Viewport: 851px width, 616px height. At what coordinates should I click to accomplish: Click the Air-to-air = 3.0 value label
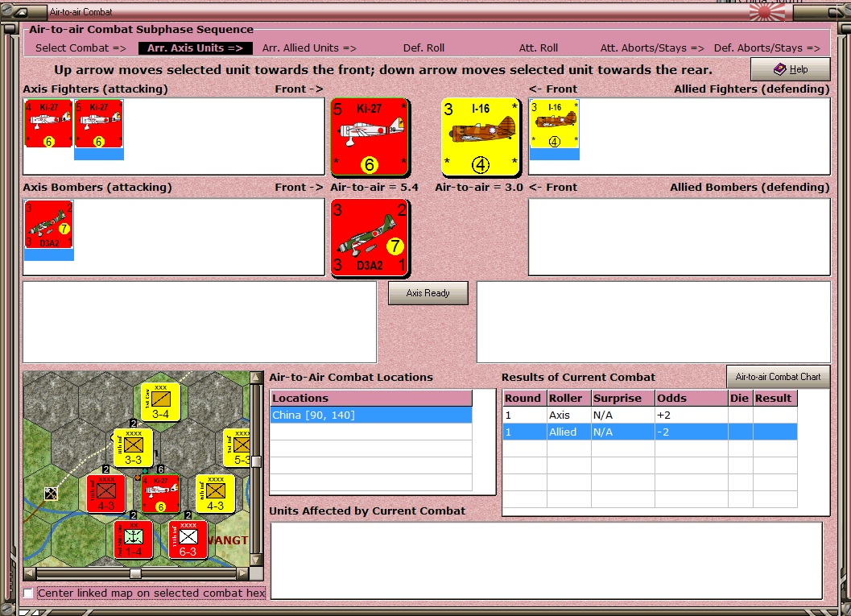pos(479,188)
